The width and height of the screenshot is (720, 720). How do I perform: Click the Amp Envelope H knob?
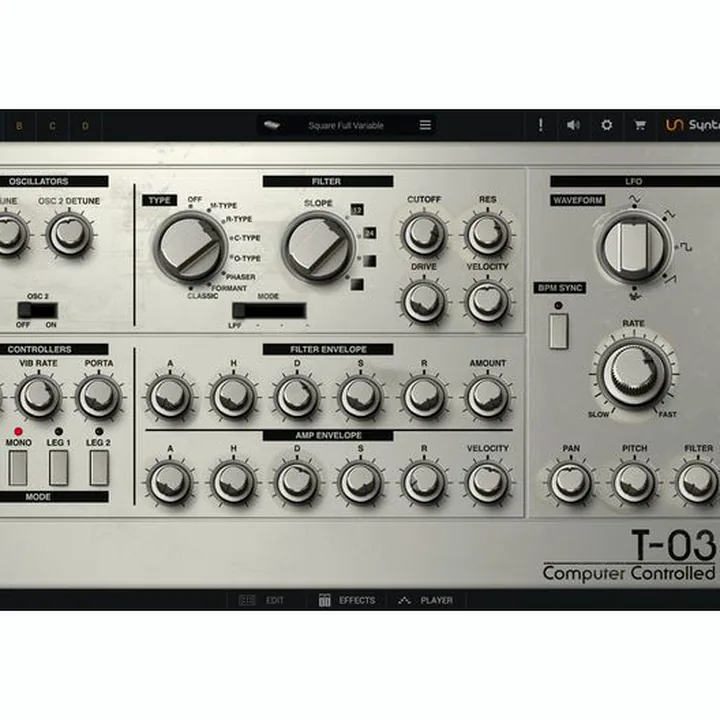click(x=233, y=482)
